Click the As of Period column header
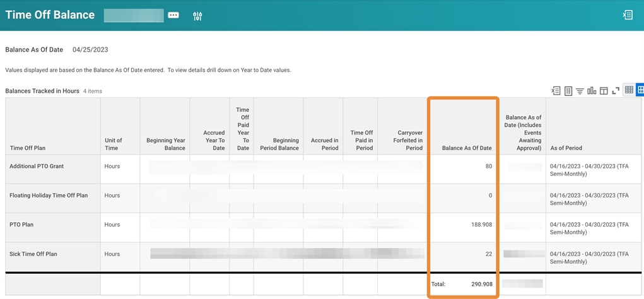644x299 pixels. pos(566,148)
